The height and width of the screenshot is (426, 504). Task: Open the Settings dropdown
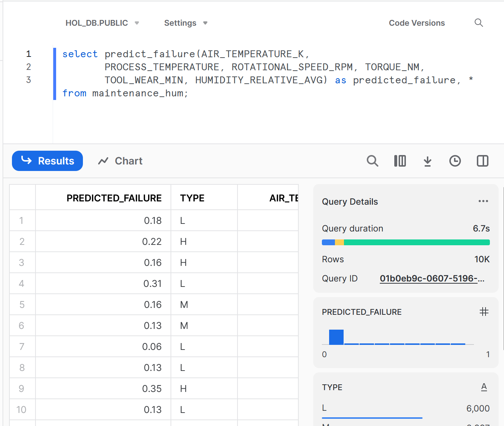coord(185,23)
